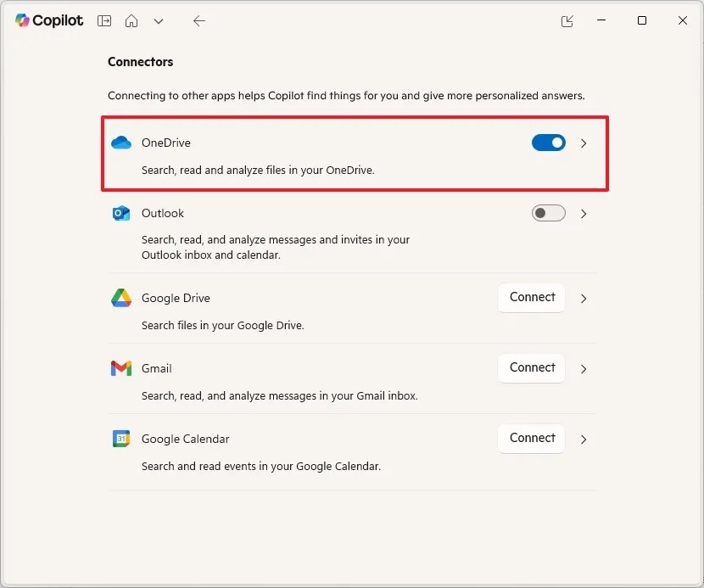Select the Home icon
This screenshot has width=704, height=588.
click(x=131, y=20)
